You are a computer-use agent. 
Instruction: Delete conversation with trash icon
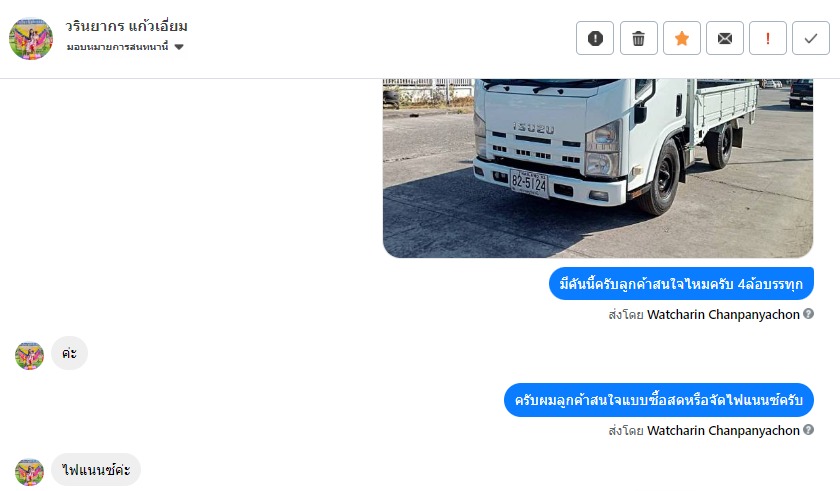639,38
